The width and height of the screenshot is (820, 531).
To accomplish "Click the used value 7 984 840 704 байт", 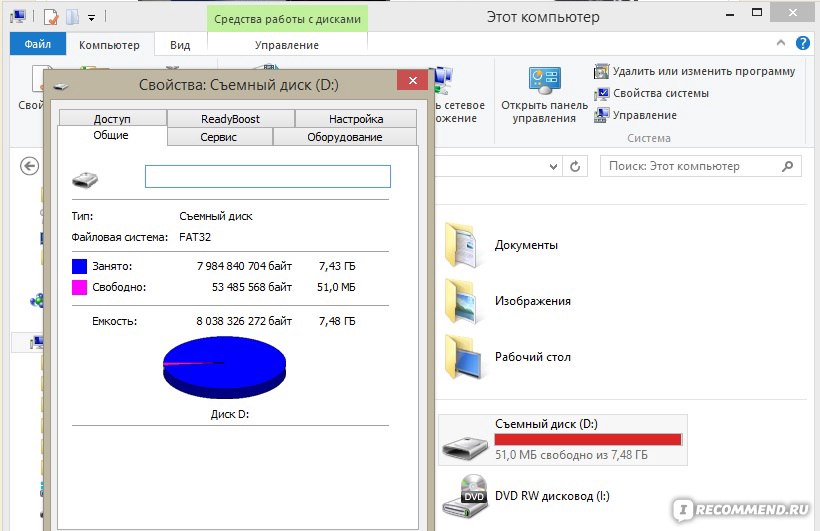I will click(x=244, y=266).
